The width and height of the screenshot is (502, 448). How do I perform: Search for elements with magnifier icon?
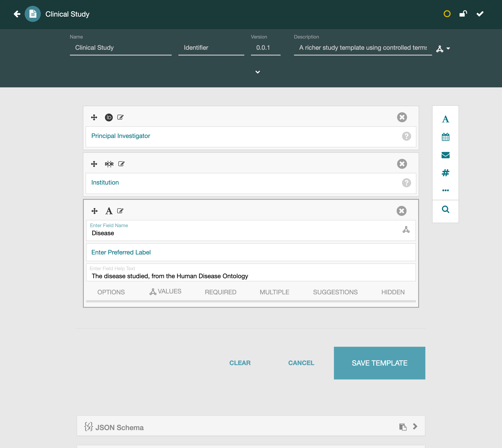click(x=445, y=209)
